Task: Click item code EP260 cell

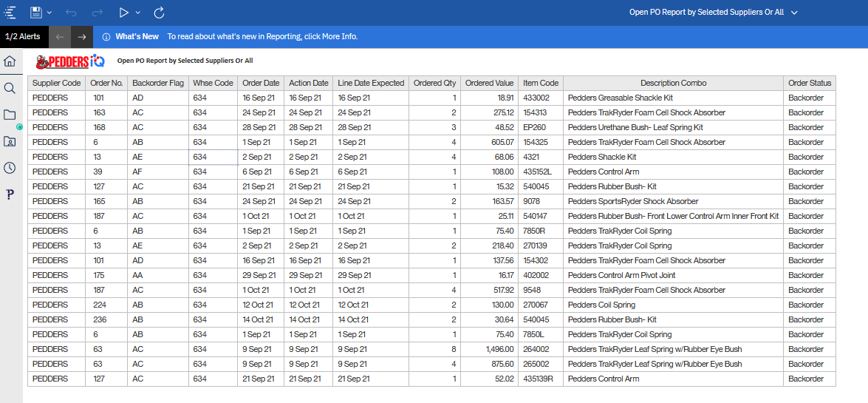Action: pyautogui.click(x=541, y=127)
